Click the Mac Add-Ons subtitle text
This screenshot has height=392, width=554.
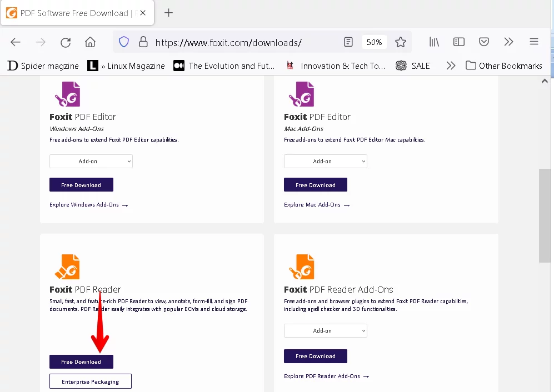[303, 129]
